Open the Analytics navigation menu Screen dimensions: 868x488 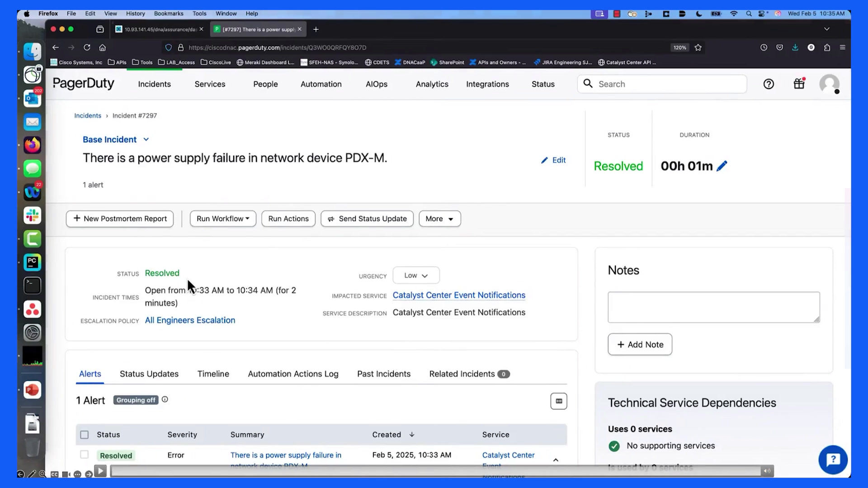click(x=432, y=84)
